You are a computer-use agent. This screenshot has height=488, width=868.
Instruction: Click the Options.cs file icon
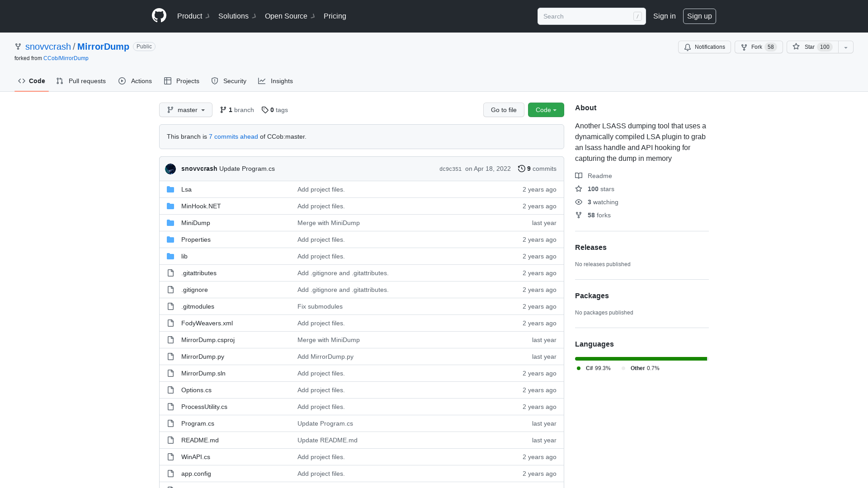coord(170,390)
